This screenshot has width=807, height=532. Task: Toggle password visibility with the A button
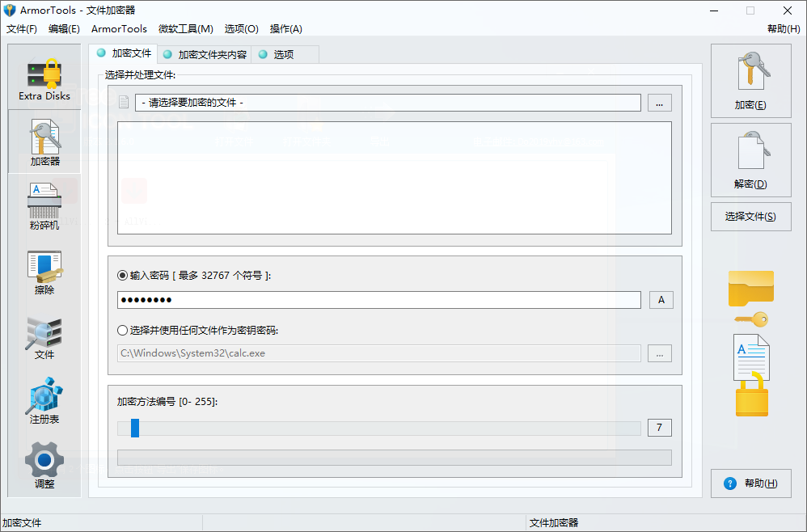[661, 299]
